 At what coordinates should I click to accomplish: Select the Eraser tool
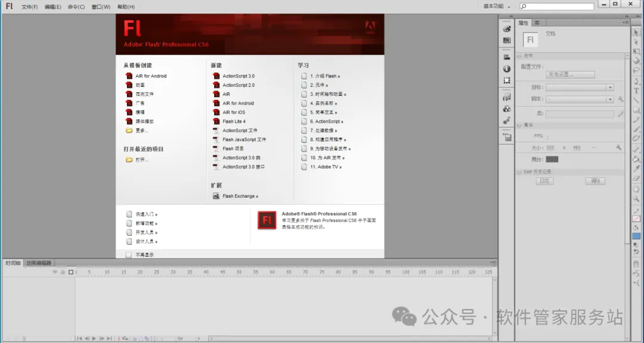click(636, 177)
